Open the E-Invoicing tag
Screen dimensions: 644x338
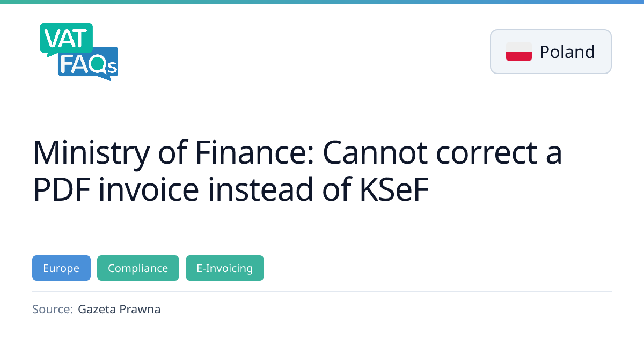click(224, 268)
